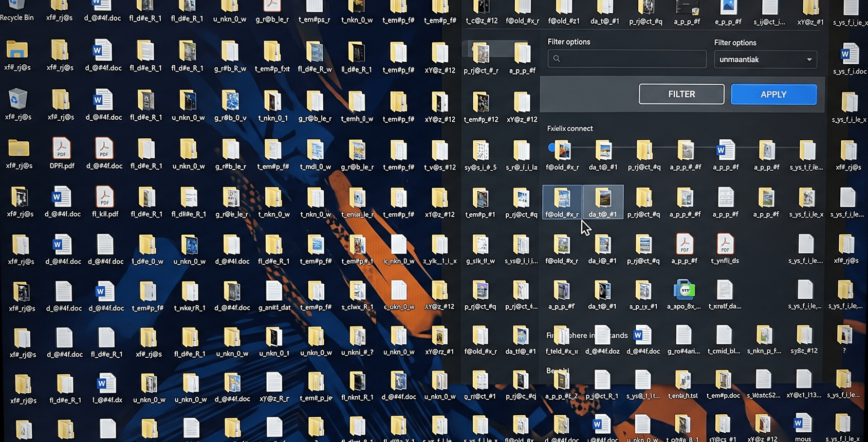Open the t_emh_0_w folder
Screen dimensions: 868x442
(357, 102)
